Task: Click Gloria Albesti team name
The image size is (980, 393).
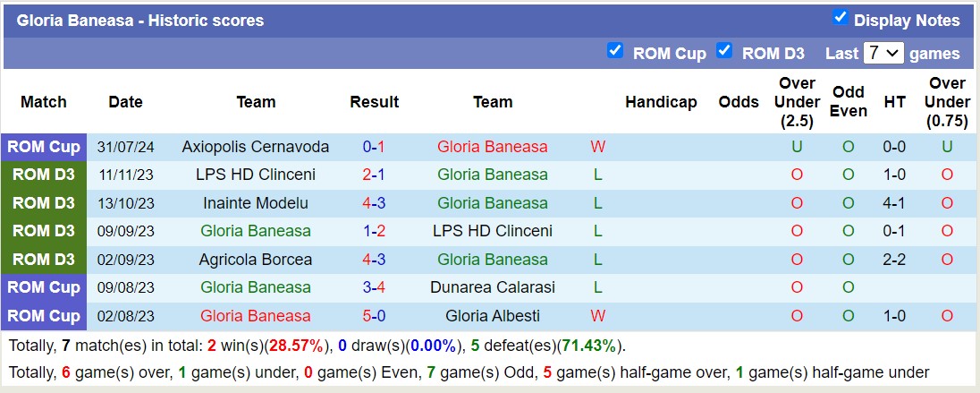Action: [492, 316]
